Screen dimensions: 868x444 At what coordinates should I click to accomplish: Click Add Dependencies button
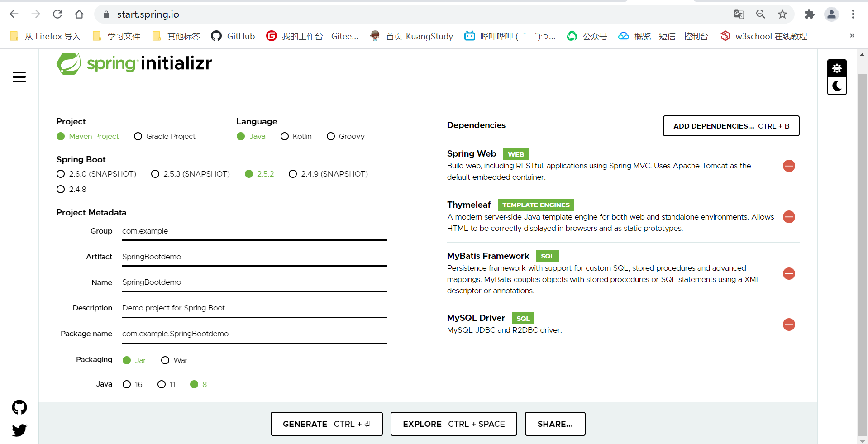[731, 126]
